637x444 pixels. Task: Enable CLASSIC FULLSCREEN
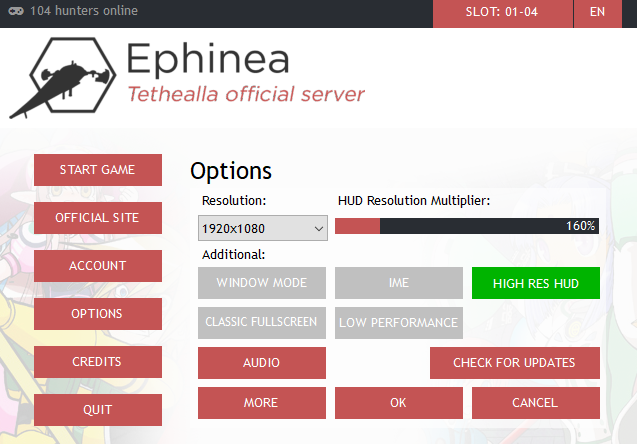(x=262, y=323)
